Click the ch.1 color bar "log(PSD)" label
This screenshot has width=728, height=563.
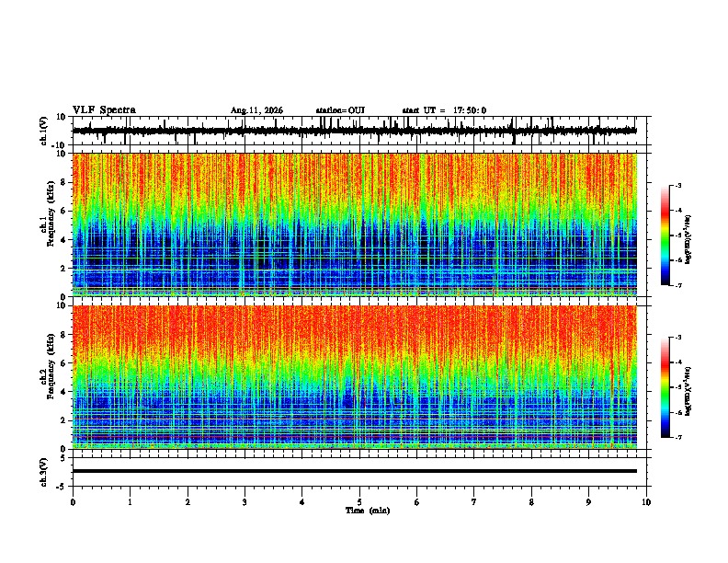(688, 240)
